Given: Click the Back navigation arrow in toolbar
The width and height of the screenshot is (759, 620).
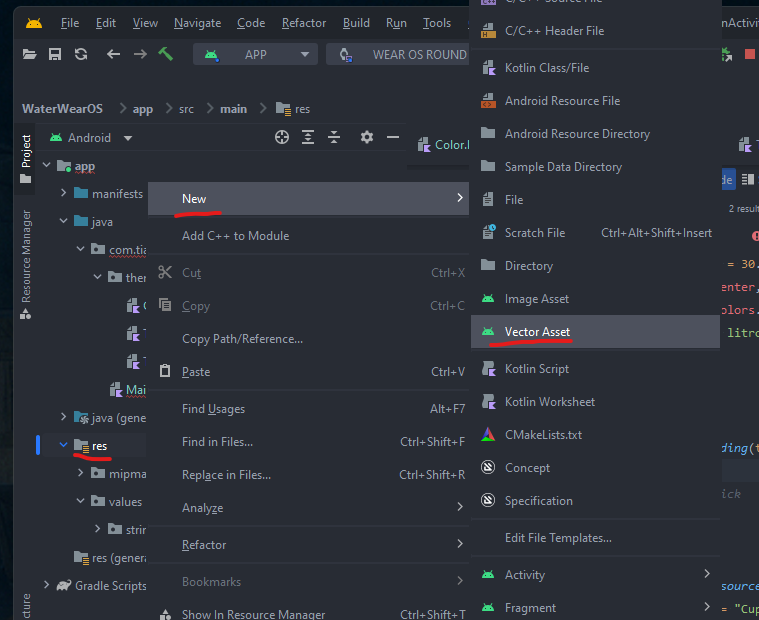Looking at the screenshot, I should [113, 54].
